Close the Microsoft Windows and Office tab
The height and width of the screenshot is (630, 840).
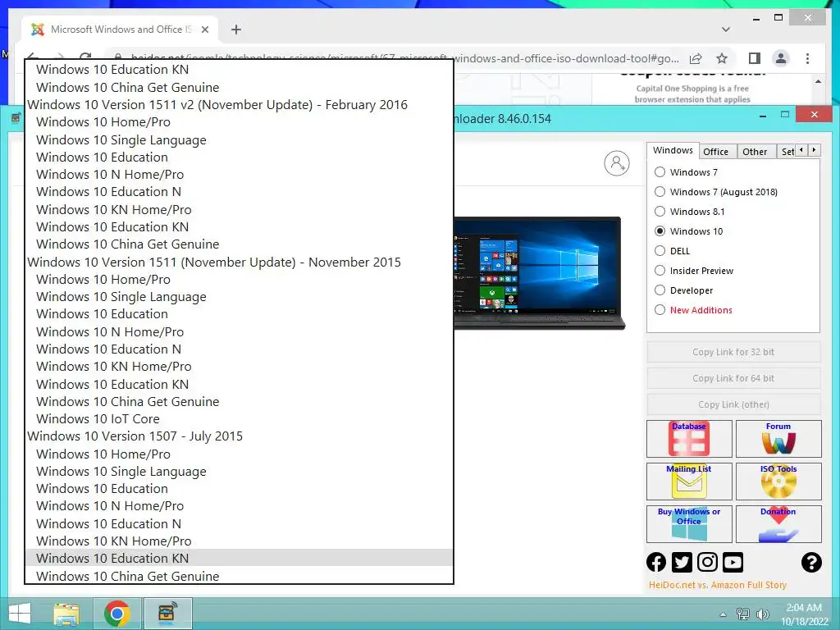204,30
